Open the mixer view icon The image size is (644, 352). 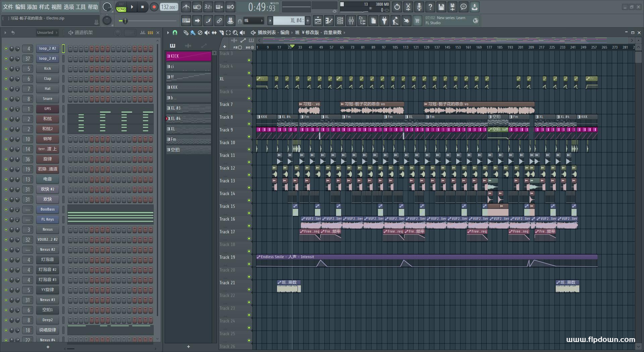pyautogui.click(x=351, y=21)
